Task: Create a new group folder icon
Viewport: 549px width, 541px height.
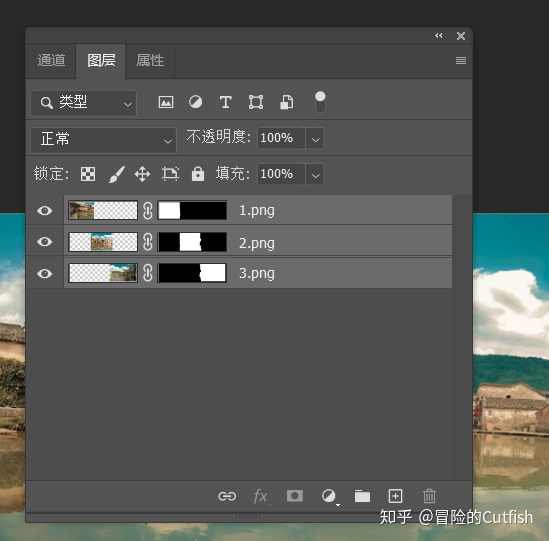Action: click(x=362, y=496)
